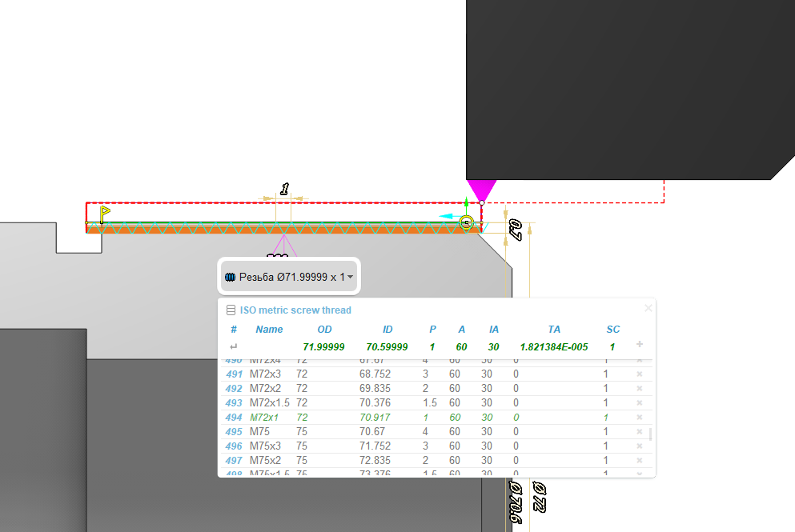Click the yellow circular start point marker

(467, 222)
